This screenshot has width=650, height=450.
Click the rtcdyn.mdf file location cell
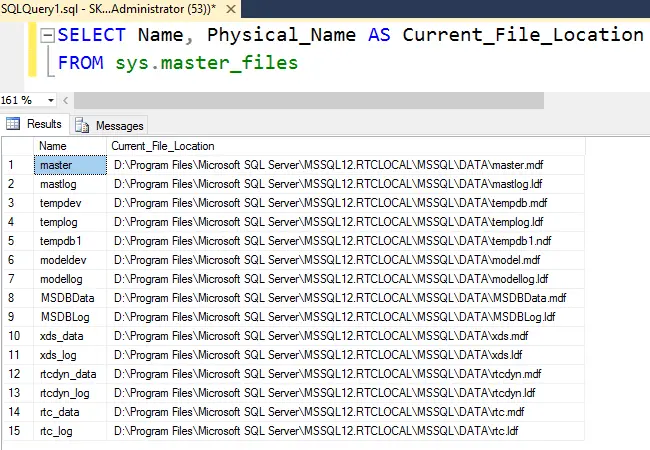click(x=346, y=374)
